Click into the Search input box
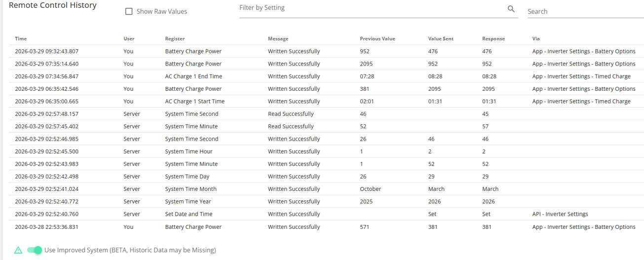The height and width of the screenshot is (260, 644). [585, 11]
